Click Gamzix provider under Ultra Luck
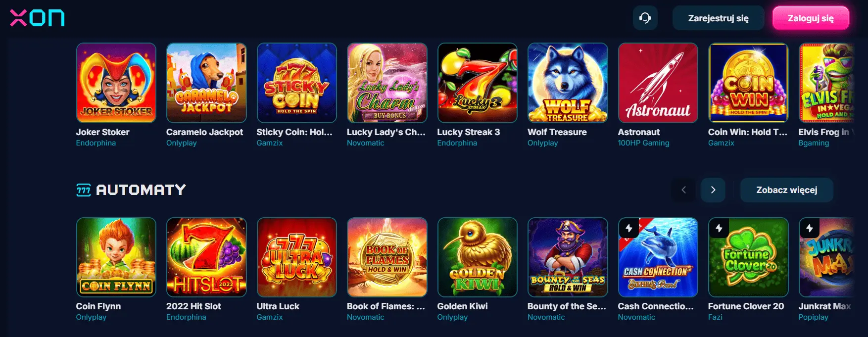868x337 pixels. click(x=270, y=317)
